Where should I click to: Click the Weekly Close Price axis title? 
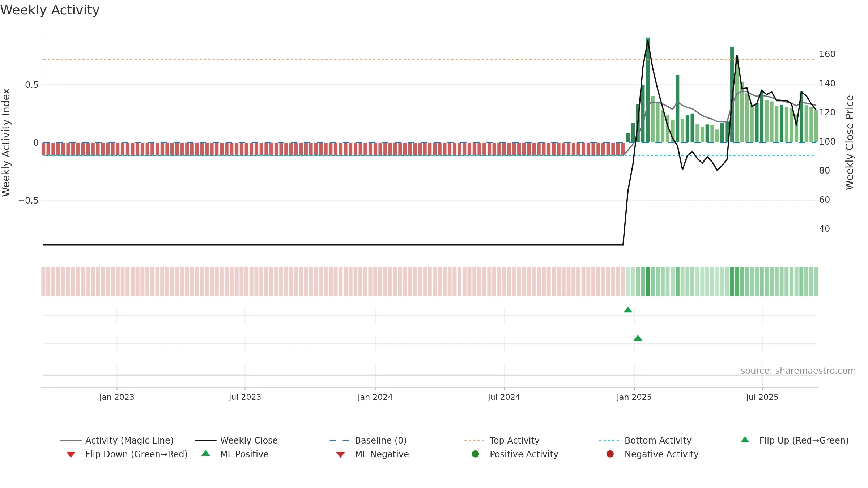click(x=850, y=142)
